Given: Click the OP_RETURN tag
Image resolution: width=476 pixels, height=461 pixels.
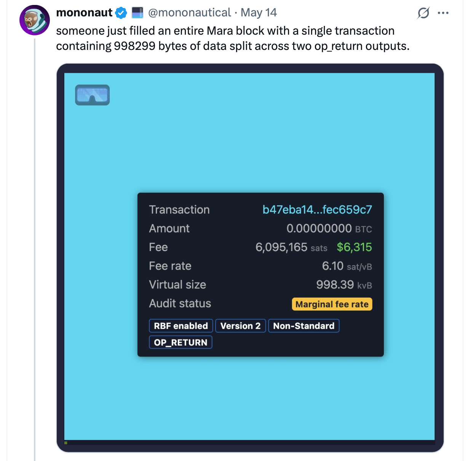Looking at the screenshot, I should (x=180, y=343).
